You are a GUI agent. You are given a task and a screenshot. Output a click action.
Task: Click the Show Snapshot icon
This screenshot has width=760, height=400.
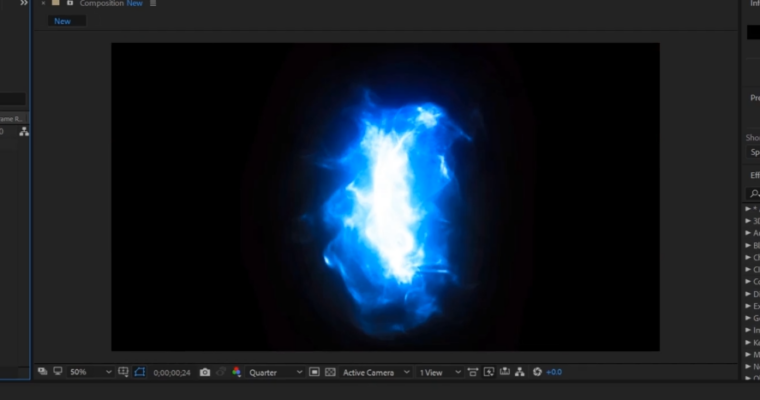click(x=221, y=372)
